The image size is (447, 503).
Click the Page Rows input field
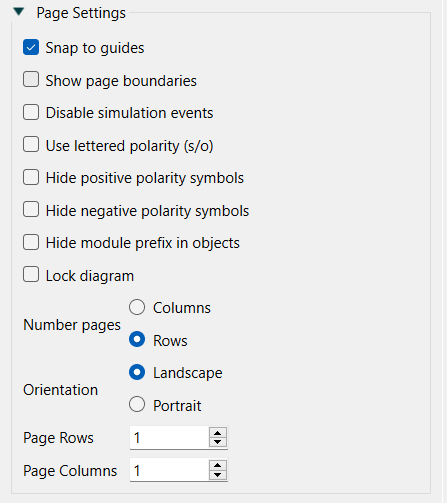pyautogui.click(x=169, y=438)
